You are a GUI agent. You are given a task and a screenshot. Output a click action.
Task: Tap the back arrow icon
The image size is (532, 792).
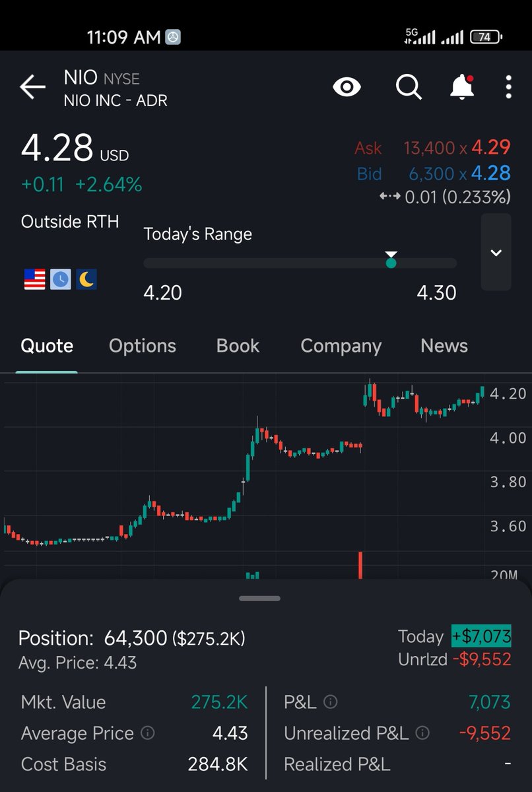(32, 87)
